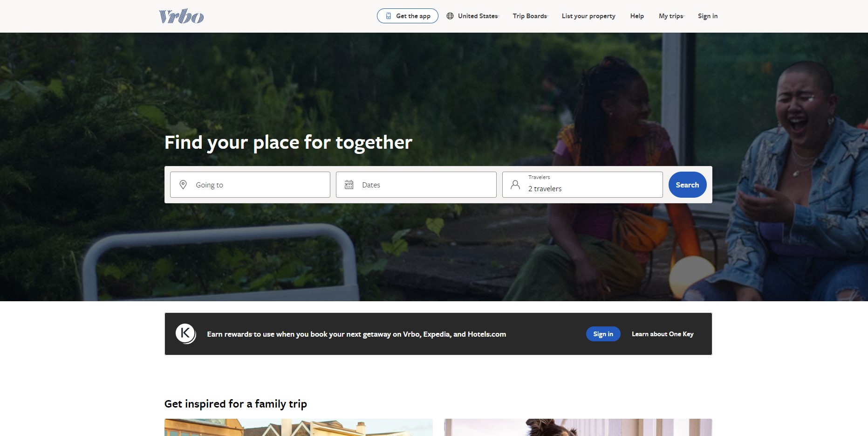Expand the Trip Boards menu
Viewport: 868px width, 436px height.
[530, 16]
